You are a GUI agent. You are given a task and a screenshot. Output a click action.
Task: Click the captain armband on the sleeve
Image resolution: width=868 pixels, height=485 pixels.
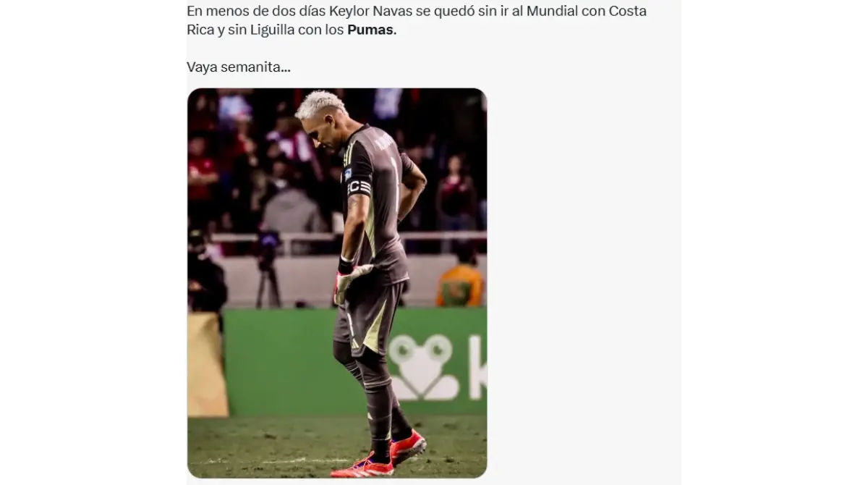click(358, 187)
